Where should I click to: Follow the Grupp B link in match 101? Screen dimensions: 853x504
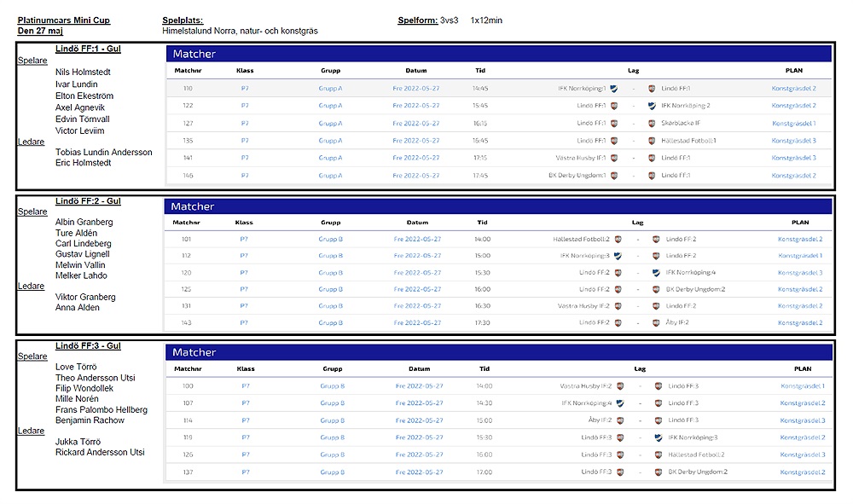tap(331, 240)
